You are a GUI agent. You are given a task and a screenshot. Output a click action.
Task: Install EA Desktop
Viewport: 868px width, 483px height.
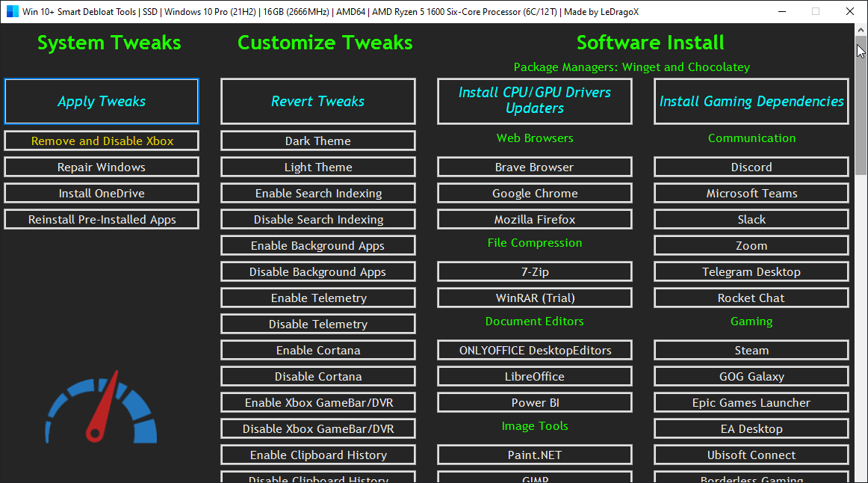pos(751,428)
